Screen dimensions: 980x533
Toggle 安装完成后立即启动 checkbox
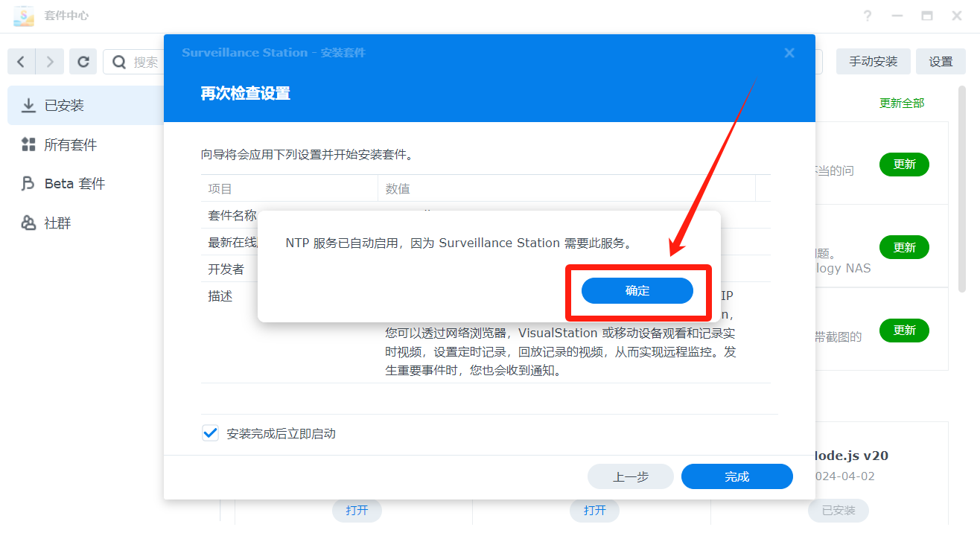tap(210, 433)
